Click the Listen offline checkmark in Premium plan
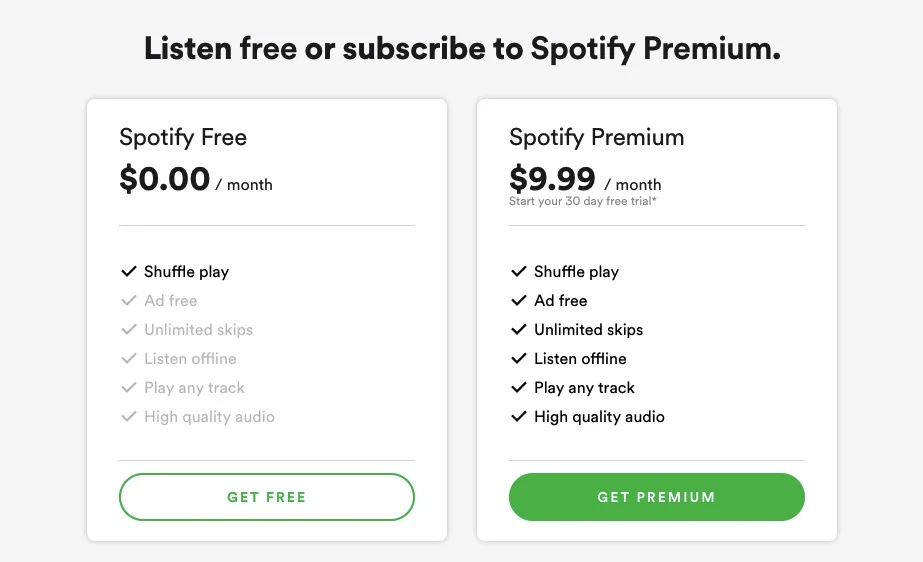Viewport: 923px width, 562px height. [518, 358]
